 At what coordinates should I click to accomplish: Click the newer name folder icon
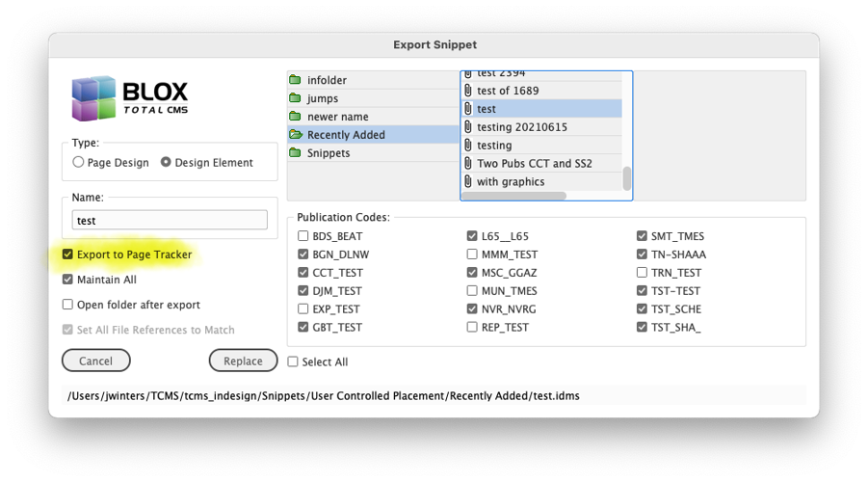[x=295, y=117]
